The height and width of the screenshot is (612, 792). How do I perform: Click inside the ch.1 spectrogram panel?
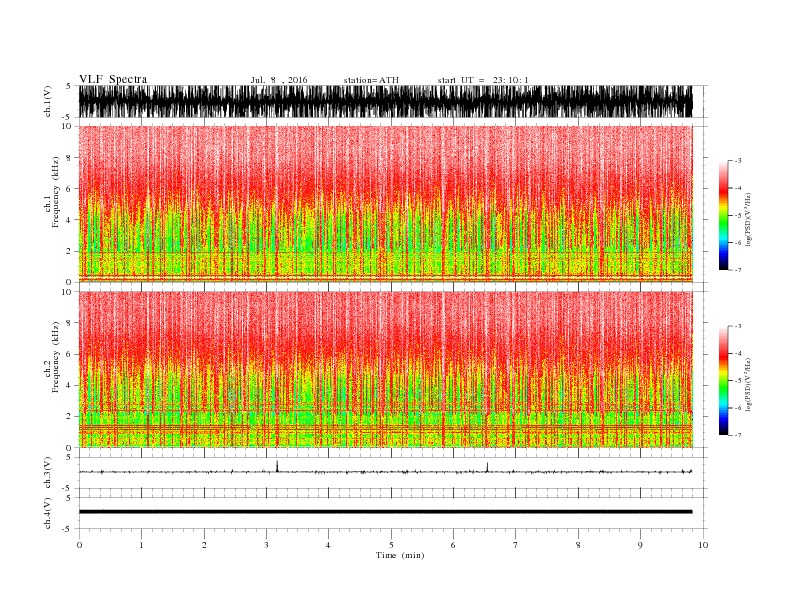click(385, 204)
